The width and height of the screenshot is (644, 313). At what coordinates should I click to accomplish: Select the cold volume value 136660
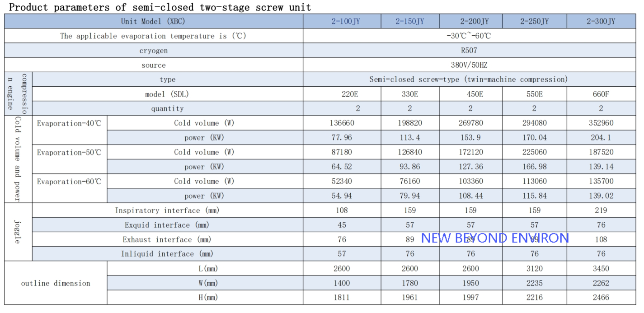pyautogui.click(x=342, y=123)
